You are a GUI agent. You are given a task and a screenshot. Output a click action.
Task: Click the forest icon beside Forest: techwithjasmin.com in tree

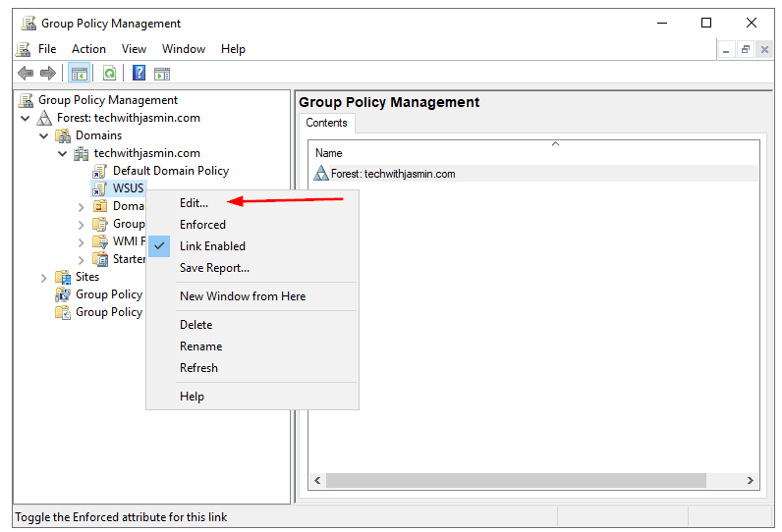44,118
